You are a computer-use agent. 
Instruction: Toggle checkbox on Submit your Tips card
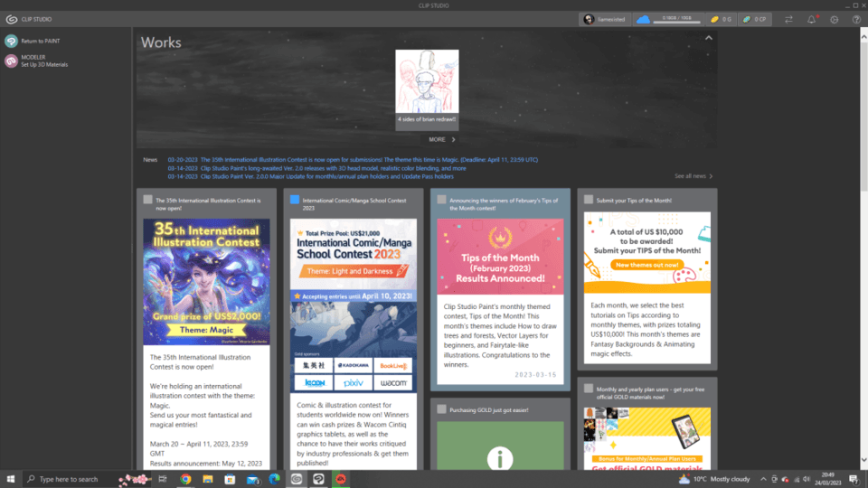(x=589, y=200)
